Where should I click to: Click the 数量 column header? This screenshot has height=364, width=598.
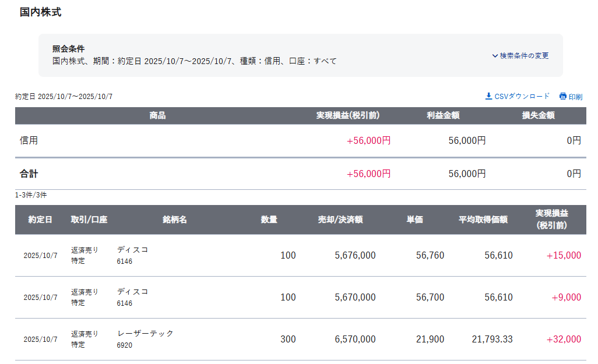click(269, 220)
